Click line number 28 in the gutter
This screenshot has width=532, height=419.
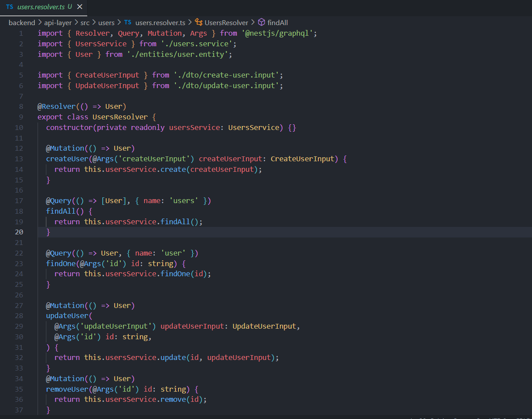[19, 316]
